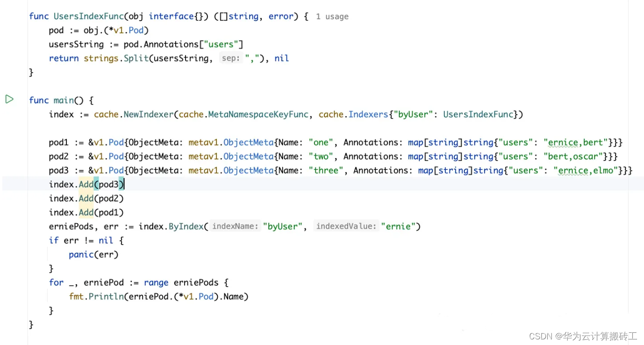644x345 pixels.
Task: Click the index.Add(pod3) line
Action: pos(86,184)
